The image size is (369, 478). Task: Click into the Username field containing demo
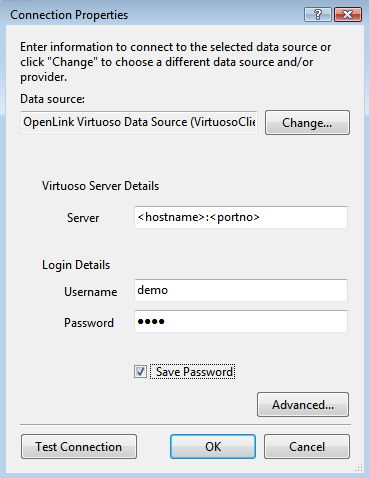point(241,290)
